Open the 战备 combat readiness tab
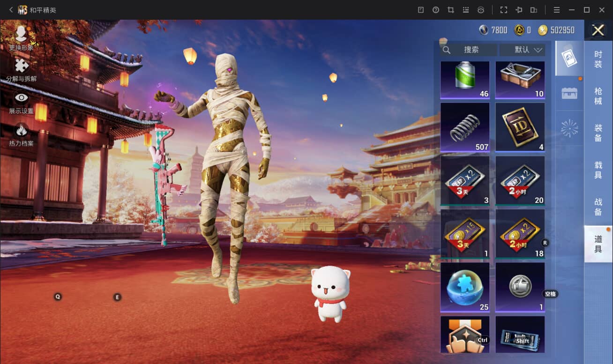This screenshot has height=364, width=613. pyautogui.click(x=598, y=207)
